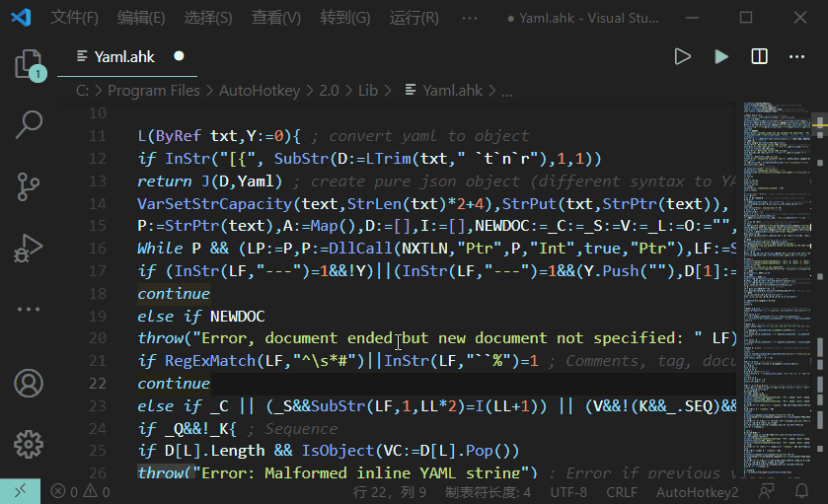The width and height of the screenshot is (828, 504).
Task: Run script with solid play button
Action: click(x=720, y=56)
